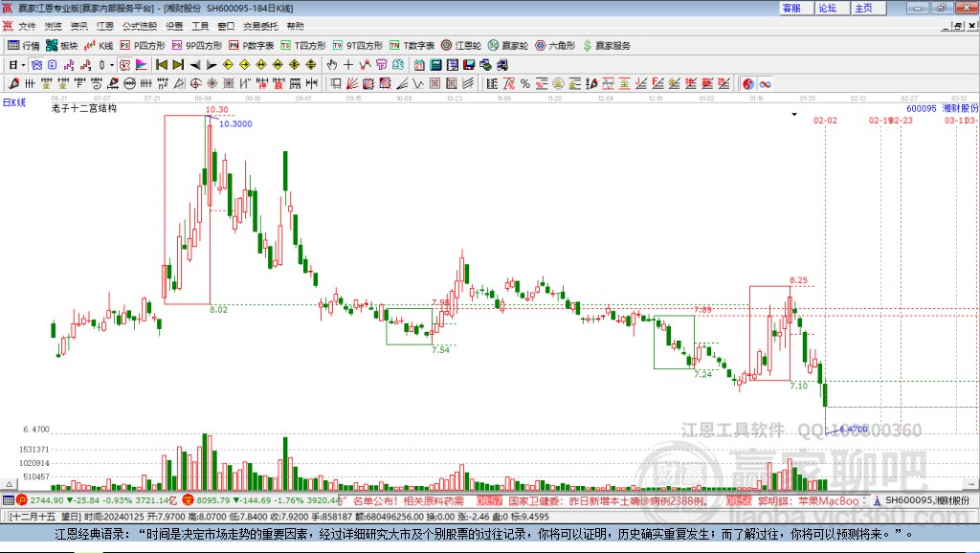Click the 老子十二宫结构 chart title
980x553 pixels.
point(84,108)
